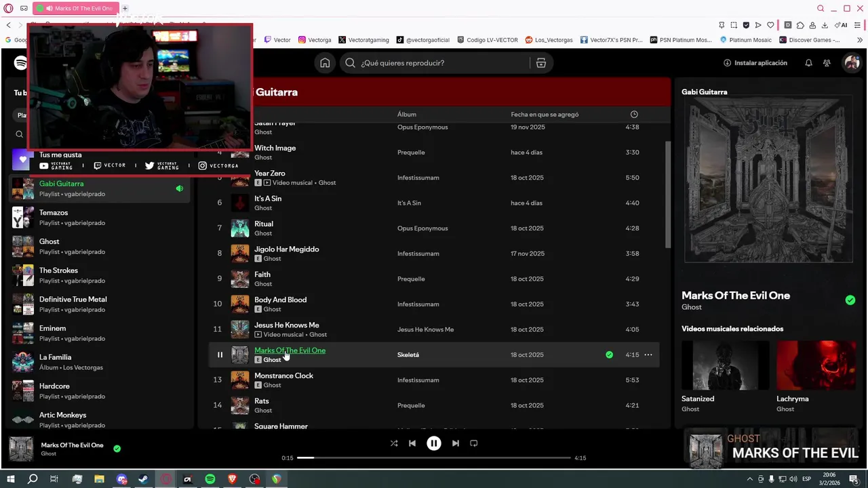This screenshot has width=868, height=488.
Task: Toggle saved checkmark in now playing bar
Action: (117, 449)
